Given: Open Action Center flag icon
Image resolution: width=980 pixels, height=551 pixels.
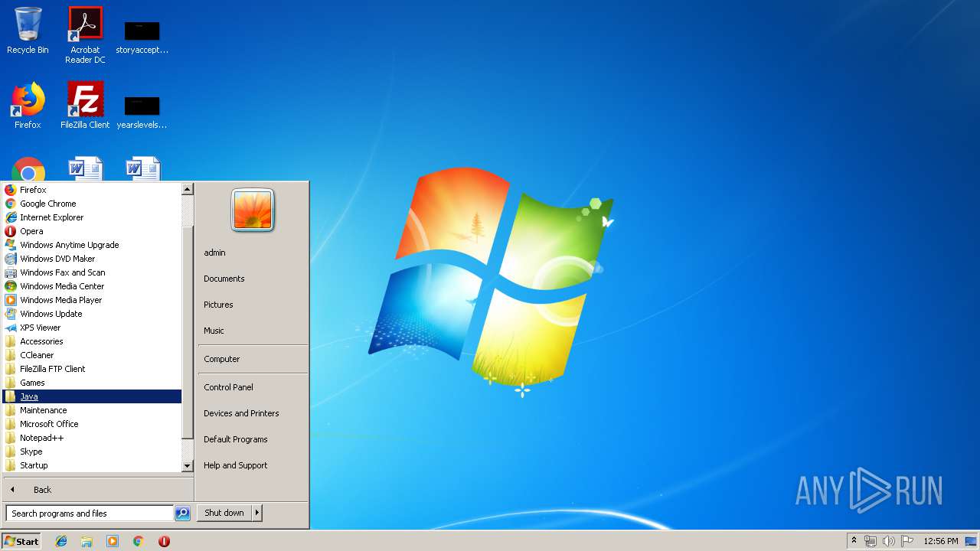Looking at the screenshot, I should click(x=907, y=541).
